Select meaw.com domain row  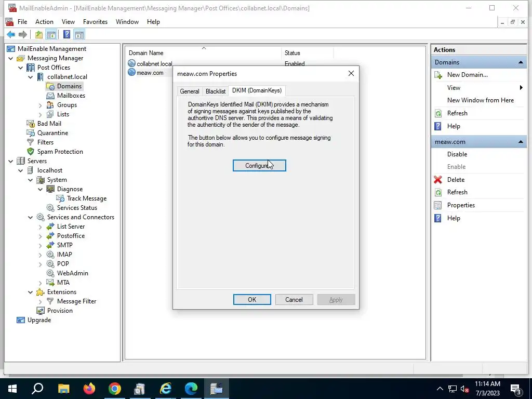pyautogui.click(x=150, y=73)
